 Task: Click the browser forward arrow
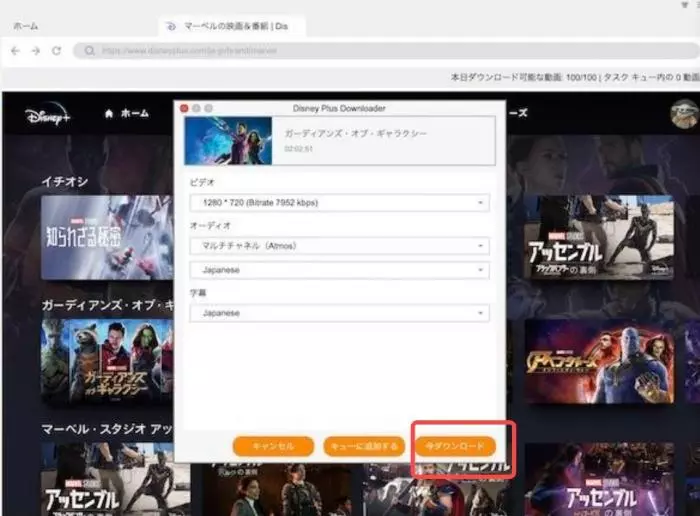point(36,51)
